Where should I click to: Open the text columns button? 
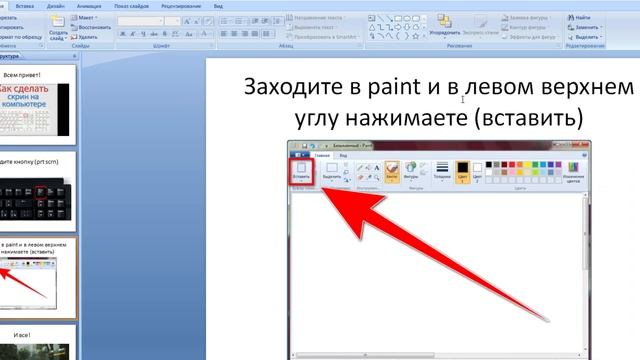click(268, 33)
